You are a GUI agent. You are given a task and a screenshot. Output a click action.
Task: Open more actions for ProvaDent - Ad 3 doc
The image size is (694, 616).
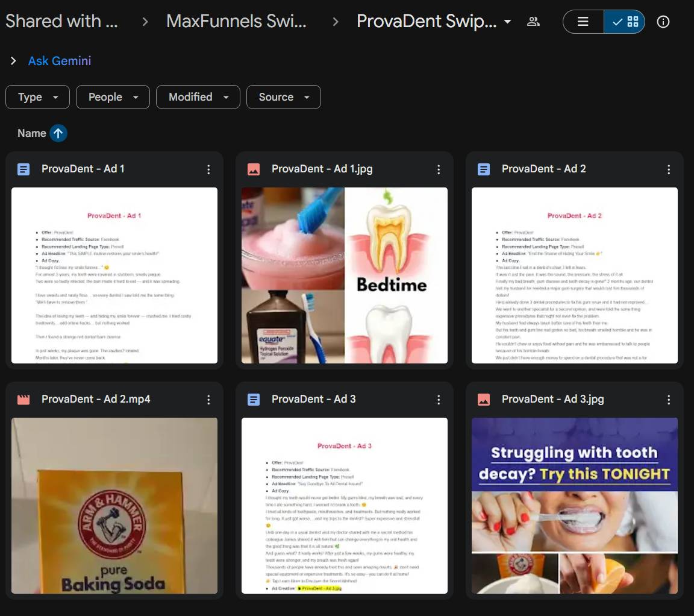coord(439,400)
